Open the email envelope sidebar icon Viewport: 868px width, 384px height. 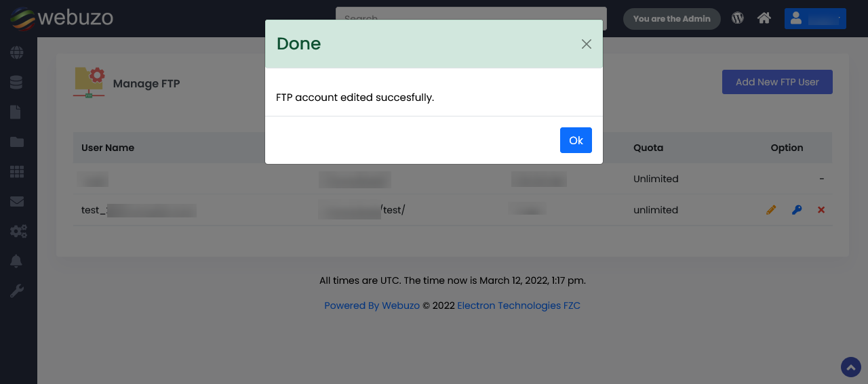pos(17,202)
